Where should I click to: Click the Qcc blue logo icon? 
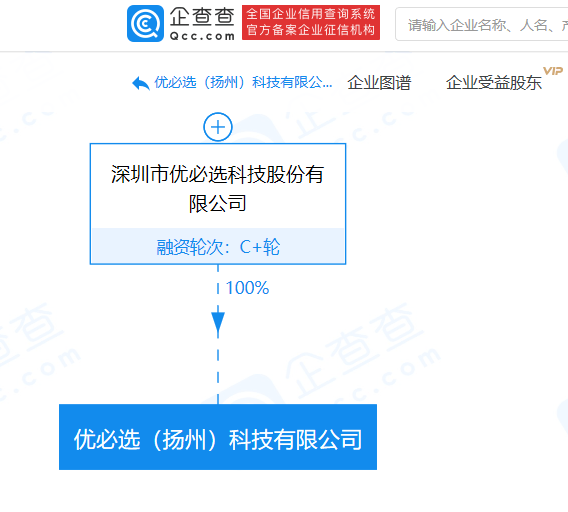pyautogui.click(x=145, y=24)
